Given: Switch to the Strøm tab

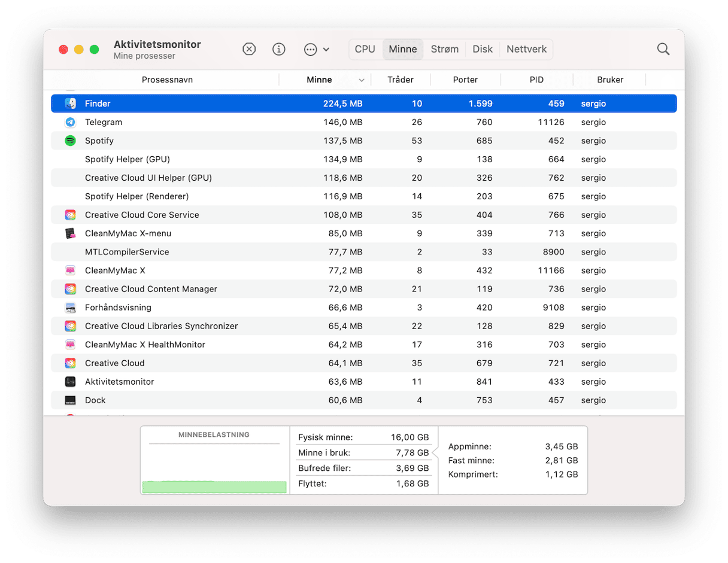Looking at the screenshot, I should (x=444, y=49).
